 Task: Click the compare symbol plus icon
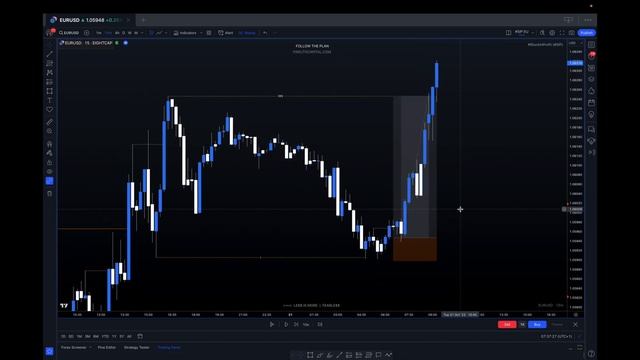pos(87,33)
